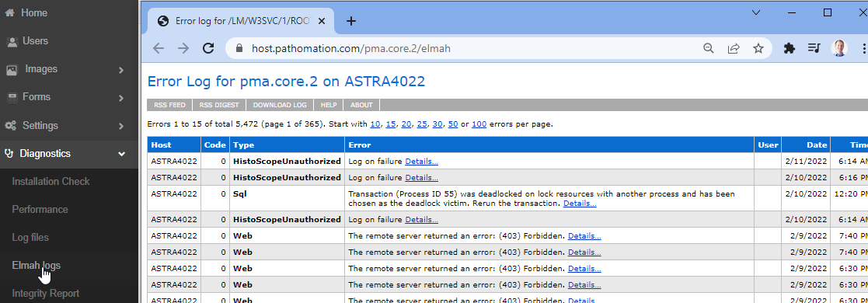This screenshot has height=303, width=868.
Task: Select the Elmah logs menu item
Action: [x=37, y=266]
